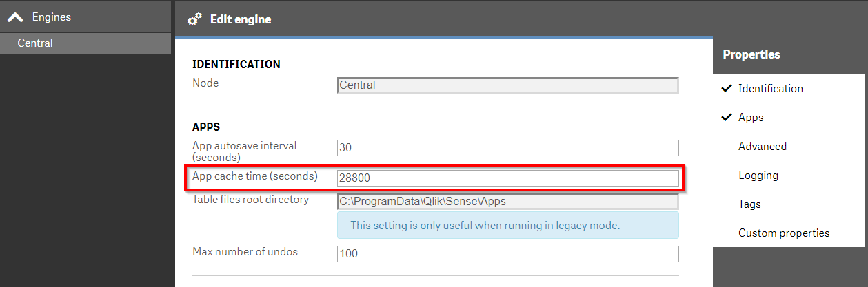
Task: Click the App cache time (seconds) label
Action: coord(255,176)
